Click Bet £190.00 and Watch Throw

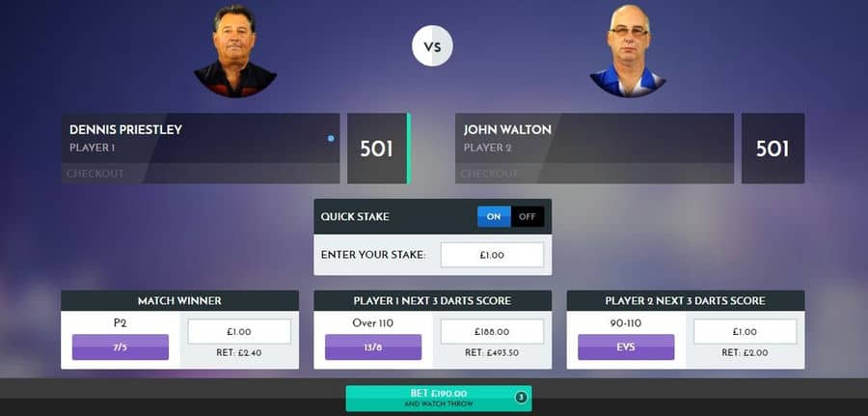pos(439,399)
